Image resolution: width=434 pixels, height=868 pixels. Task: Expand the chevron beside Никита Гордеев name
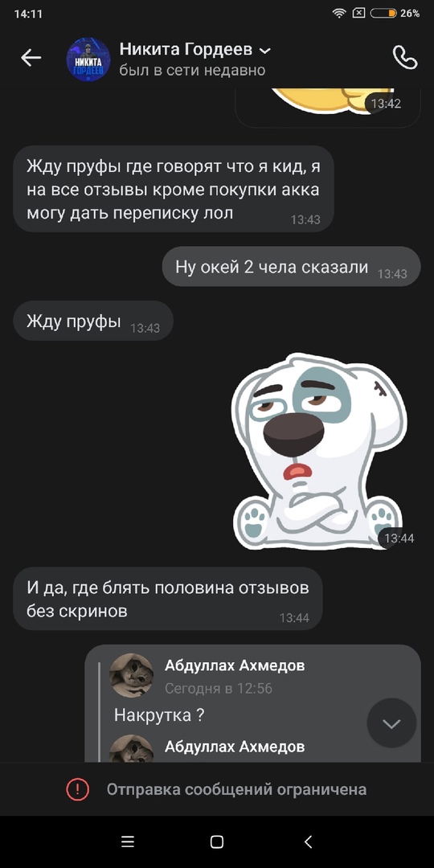click(265, 51)
